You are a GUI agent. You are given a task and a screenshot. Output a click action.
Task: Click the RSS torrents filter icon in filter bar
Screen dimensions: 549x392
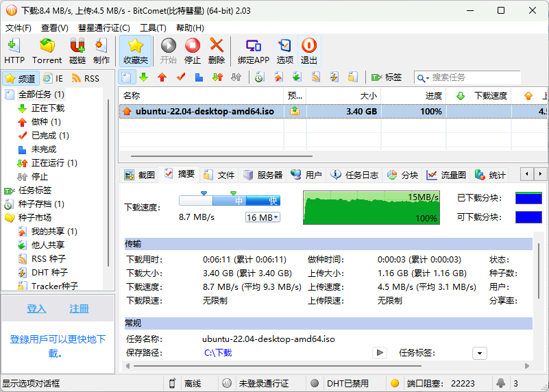[x=316, y=77]
